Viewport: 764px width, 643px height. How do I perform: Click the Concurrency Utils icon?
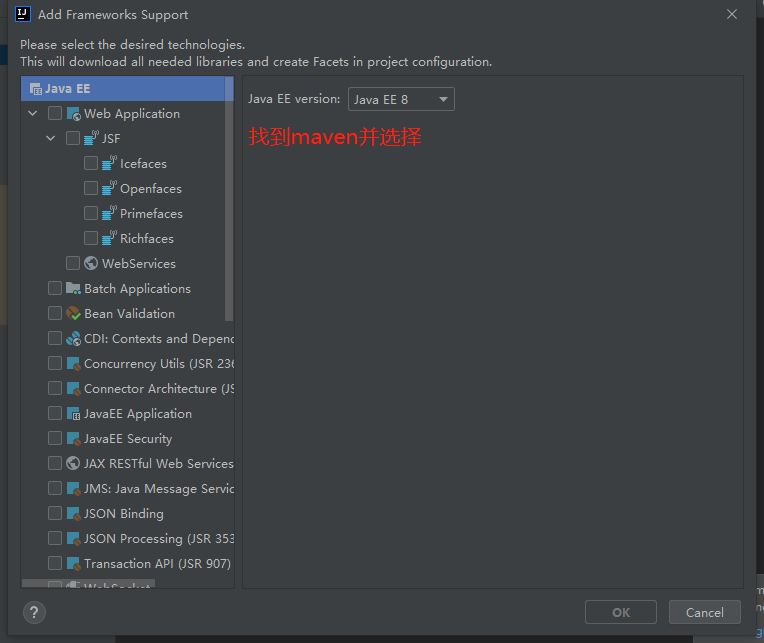(74, 364)
